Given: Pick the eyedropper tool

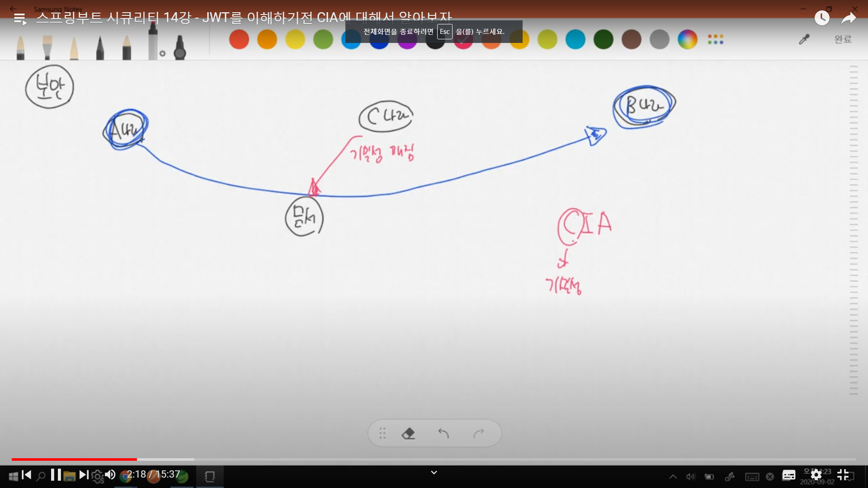Looking at the screenshot, I should pyautogui.click(x=804, y=40).
